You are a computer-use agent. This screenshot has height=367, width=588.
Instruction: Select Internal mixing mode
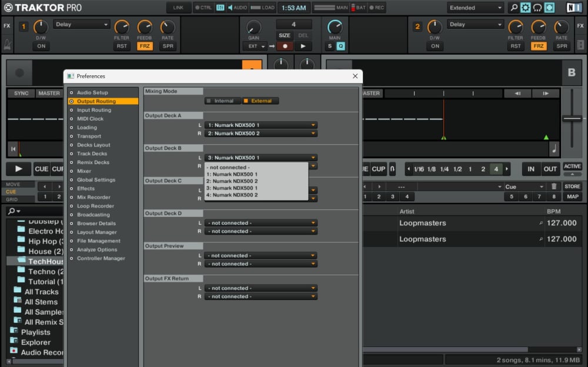[223, 101]
